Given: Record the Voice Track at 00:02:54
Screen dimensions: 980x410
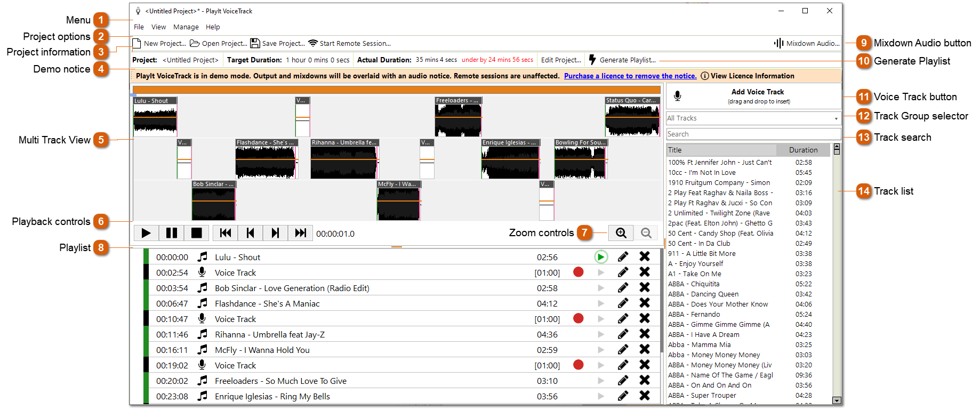Looking at the screenshot, I should (578, 272).
